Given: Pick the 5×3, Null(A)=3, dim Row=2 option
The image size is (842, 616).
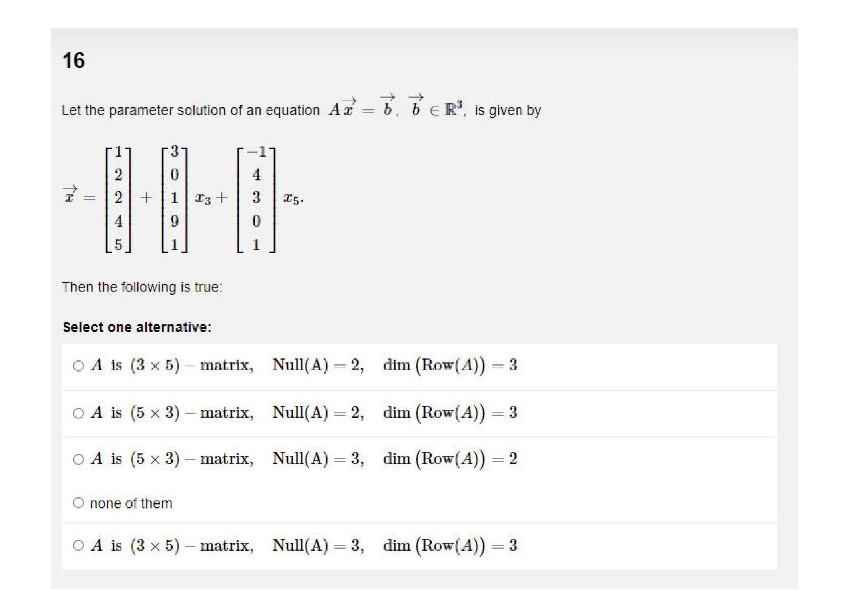Looking at the screenshot, I should (x=78, y=459).
